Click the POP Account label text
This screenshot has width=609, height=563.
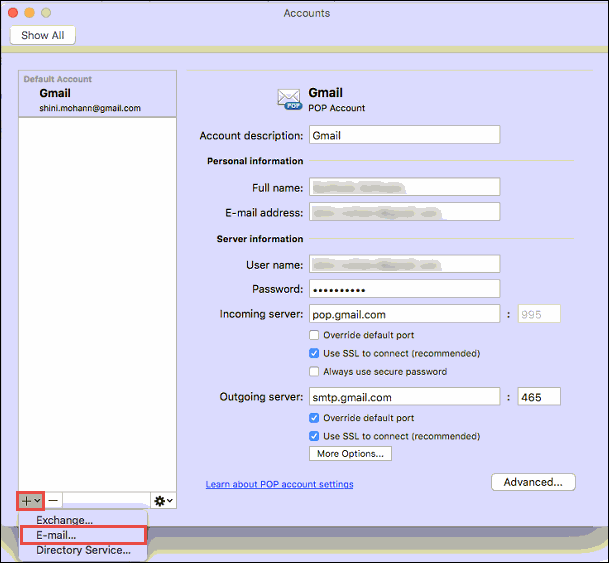click(337, 108)
